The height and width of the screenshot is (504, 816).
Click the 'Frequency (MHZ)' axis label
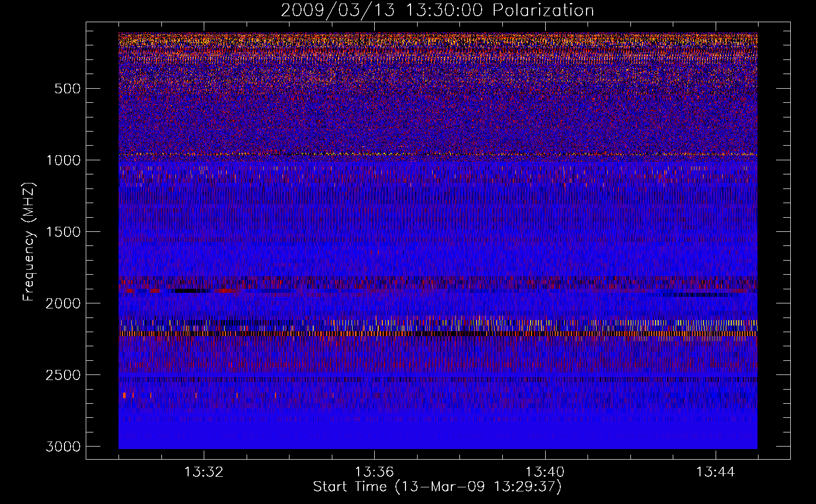29,242
